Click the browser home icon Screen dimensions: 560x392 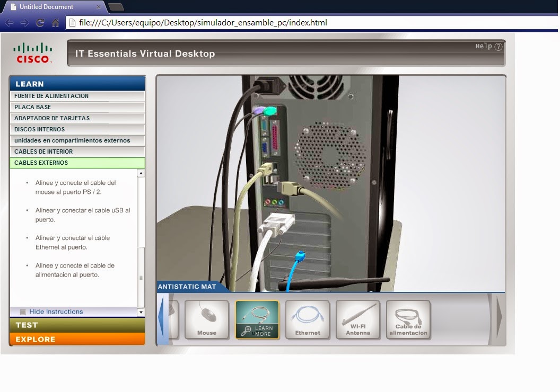click(x=56, y=23)
